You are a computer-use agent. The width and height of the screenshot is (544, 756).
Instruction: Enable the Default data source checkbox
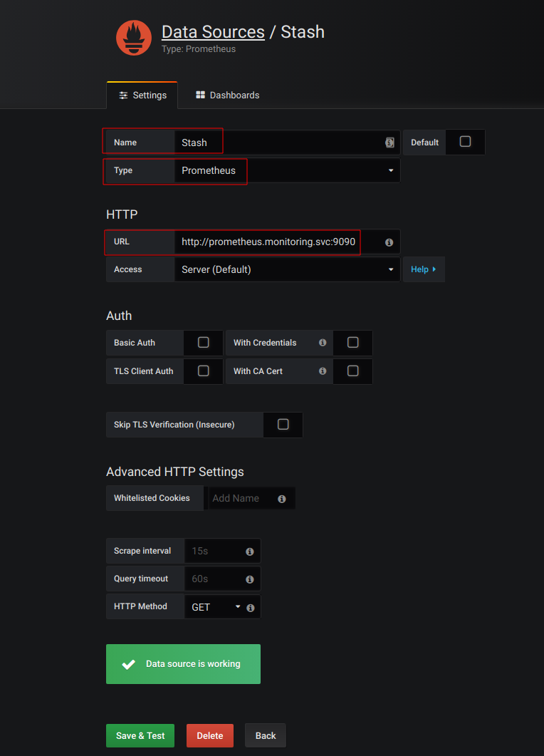(465, 141)
